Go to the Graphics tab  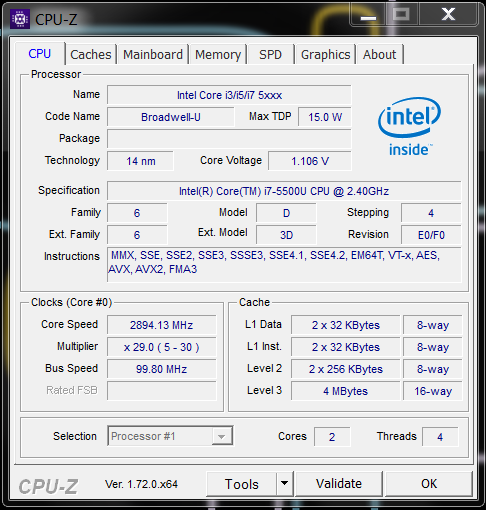tap(325, 54)
